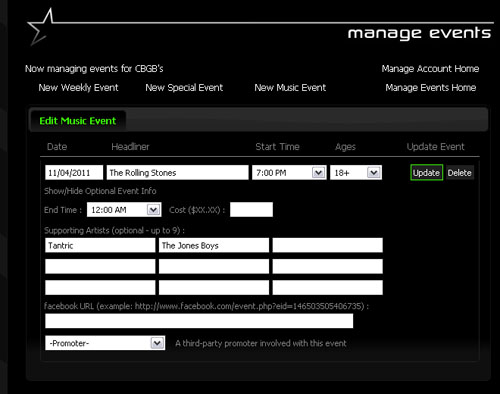The height and width of the screenshot is (394, 500).
Task: Click the 'Update Event' column header
Action: point(435,147)
